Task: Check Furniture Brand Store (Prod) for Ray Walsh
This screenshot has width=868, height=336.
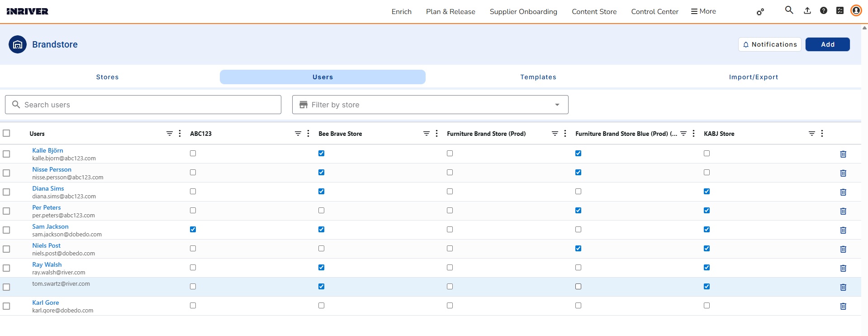Action: tap(450, 268)
